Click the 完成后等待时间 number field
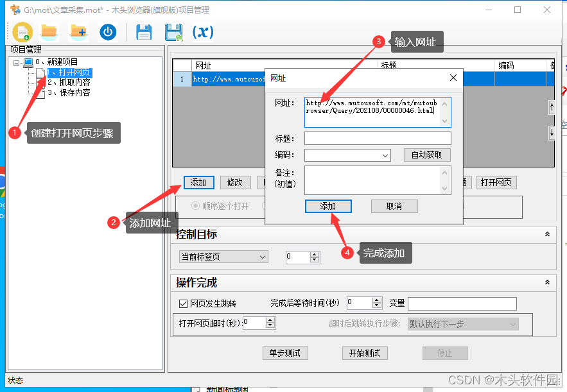 360,303
